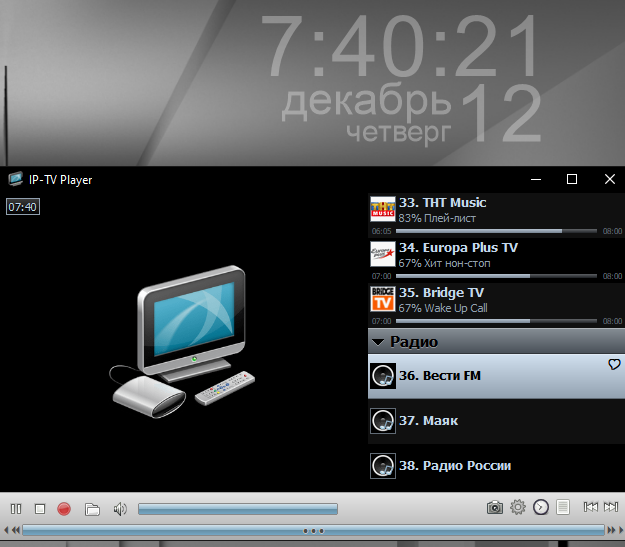Click the TV set placeholder image
This screenshot has width=625, height=547.
click(x=182, y=342)
